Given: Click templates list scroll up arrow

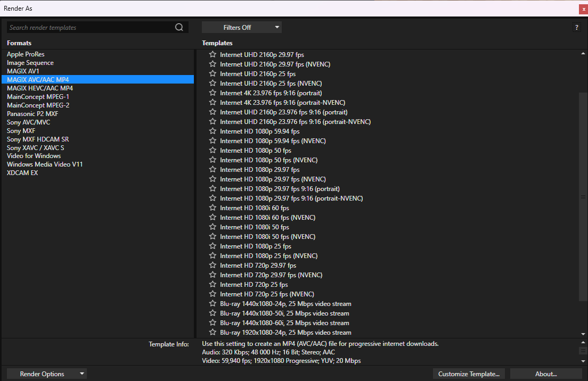Looking at the screenshot, I should tap(583, 54).
